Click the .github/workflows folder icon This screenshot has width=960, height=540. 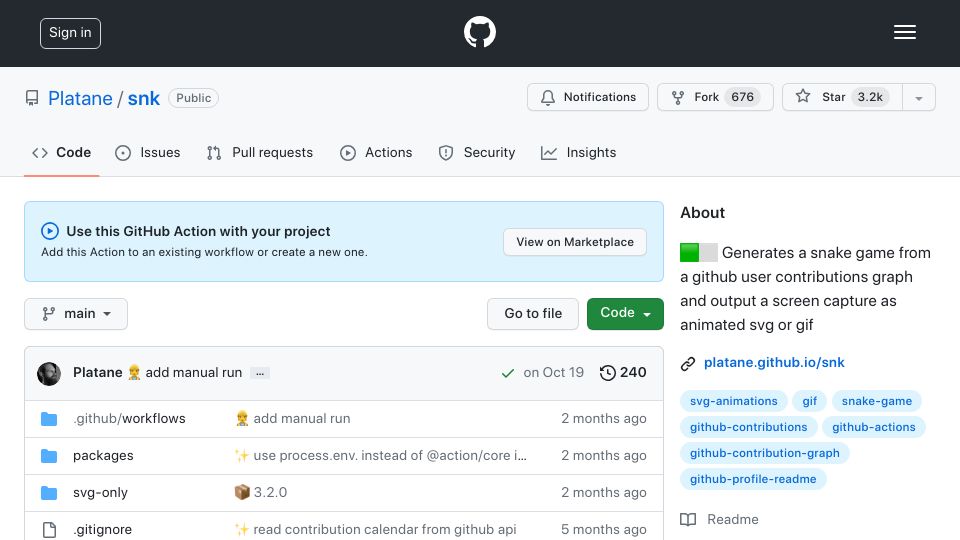(49, 419)
